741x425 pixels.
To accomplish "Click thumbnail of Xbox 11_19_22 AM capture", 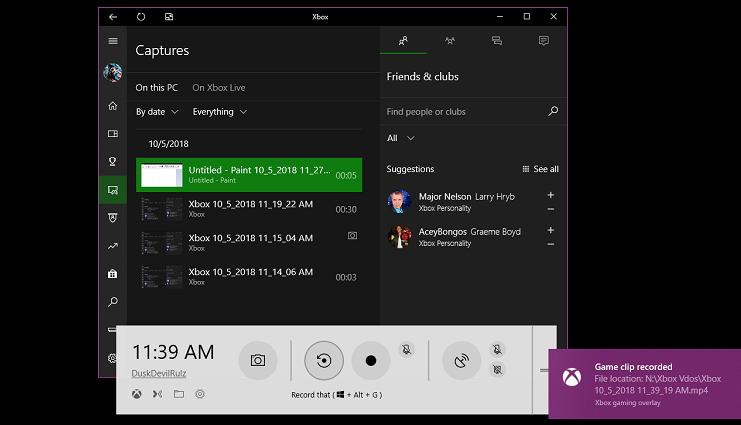I will [162, 209].
